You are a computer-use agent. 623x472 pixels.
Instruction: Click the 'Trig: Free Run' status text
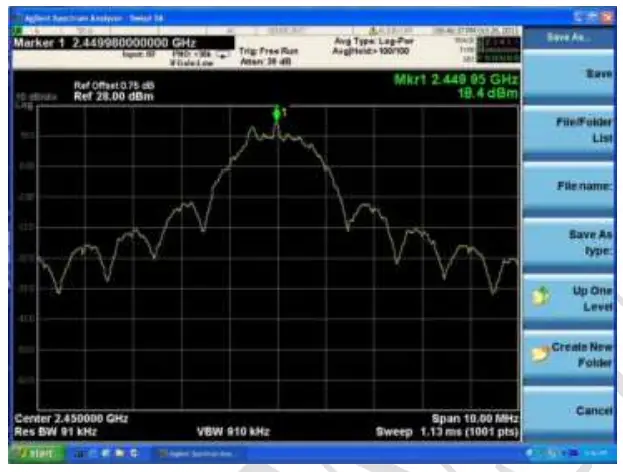(x=269, y=51)
